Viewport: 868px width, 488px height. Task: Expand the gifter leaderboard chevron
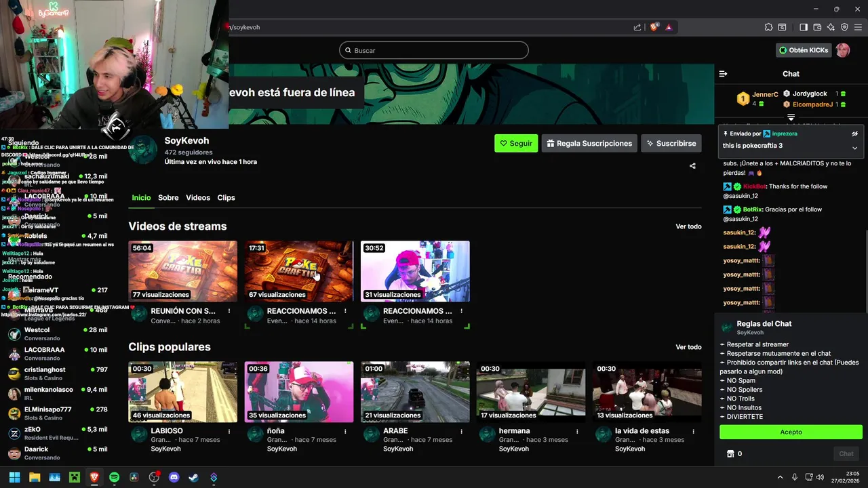(791, 118)
